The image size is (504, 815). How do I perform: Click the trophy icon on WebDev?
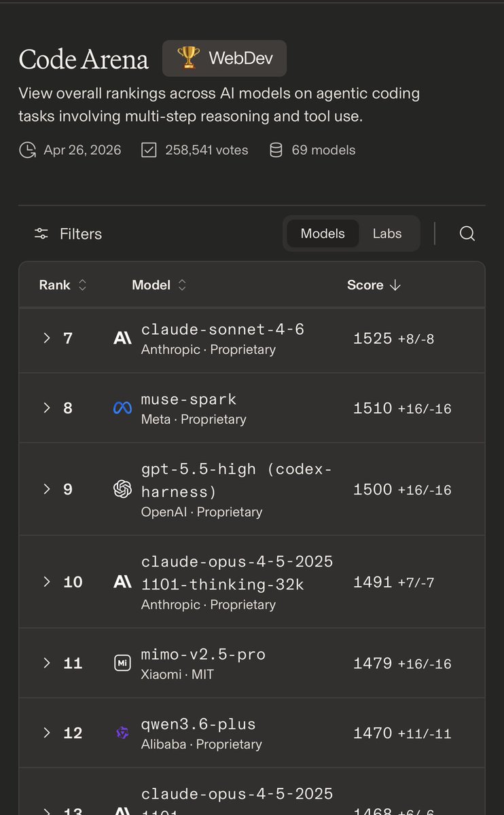coord(187,58)
